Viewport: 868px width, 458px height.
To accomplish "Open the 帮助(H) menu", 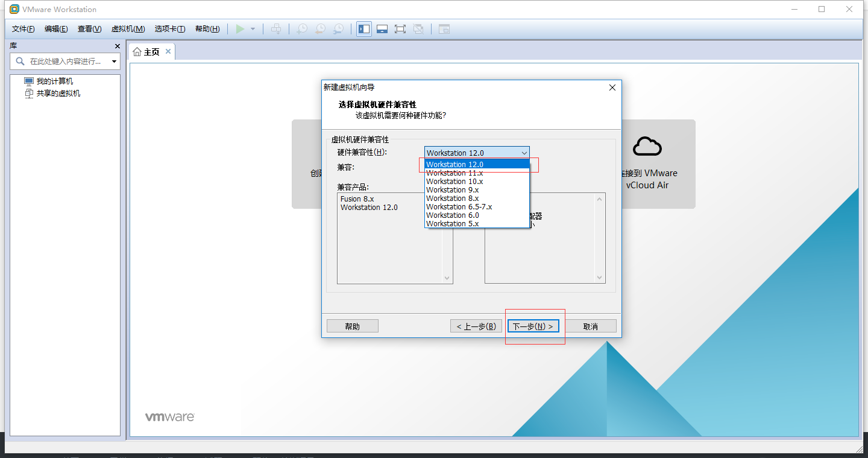I will coord(207,29).
